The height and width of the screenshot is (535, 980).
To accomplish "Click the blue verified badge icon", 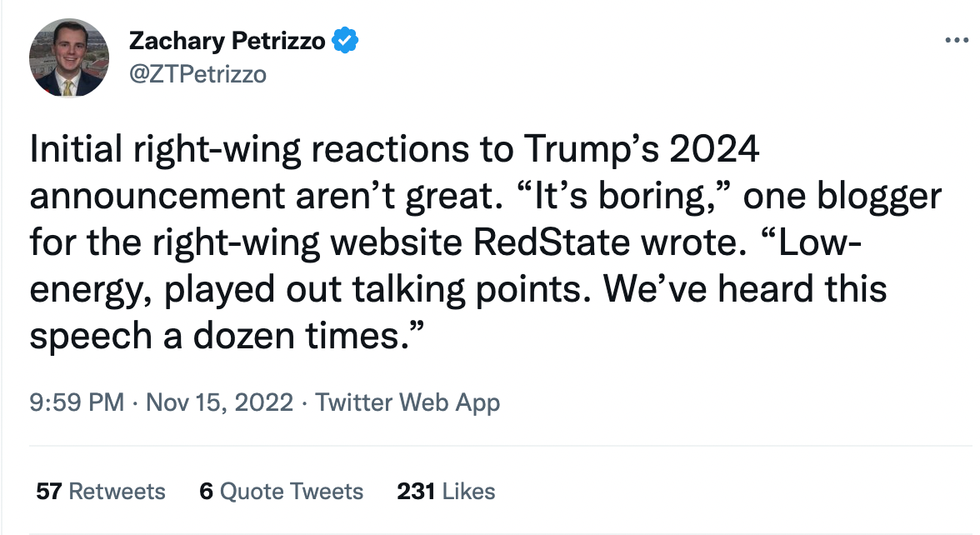I will pos(346,41).
